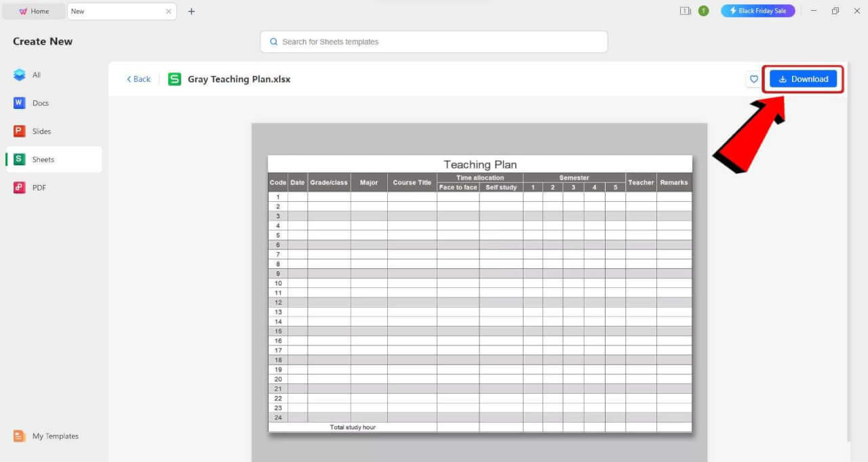Image resolution: width=868 pixels, height=462 pixels.
Task: Switch to the Home tab
Action: pos(34,11)
